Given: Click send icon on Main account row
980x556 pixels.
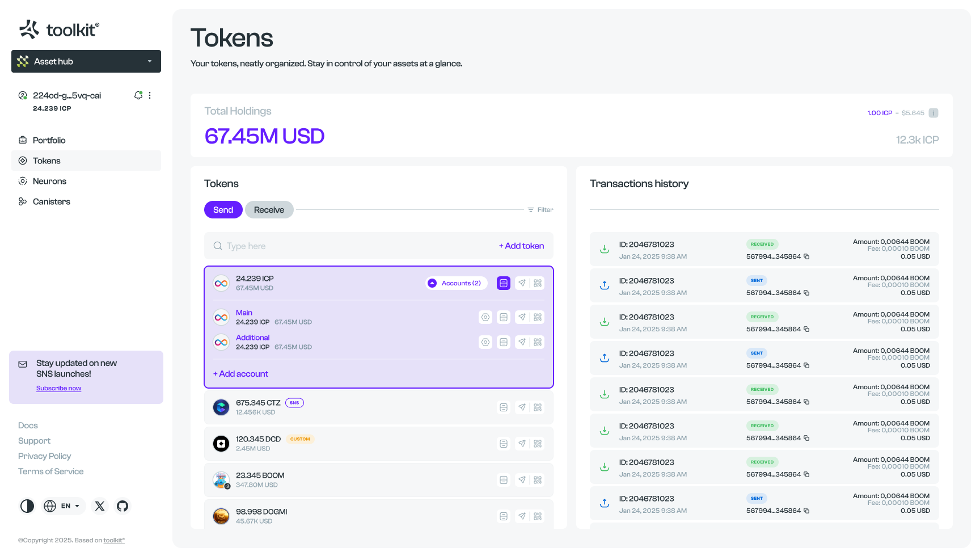Looking at the screenshot, I should click(522, 317).
